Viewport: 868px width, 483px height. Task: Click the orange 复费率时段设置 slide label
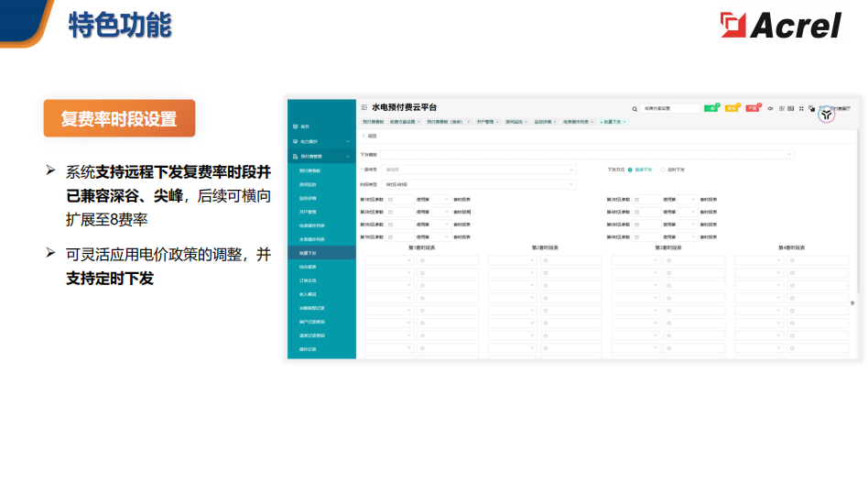click(120, 118)
